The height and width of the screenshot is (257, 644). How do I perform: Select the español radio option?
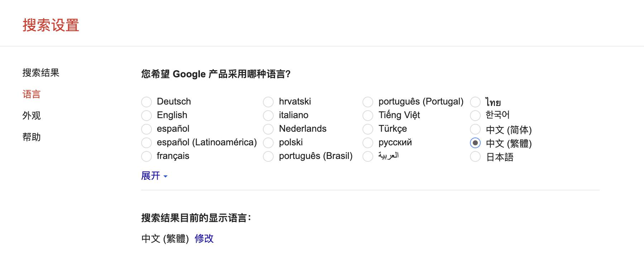146,129
